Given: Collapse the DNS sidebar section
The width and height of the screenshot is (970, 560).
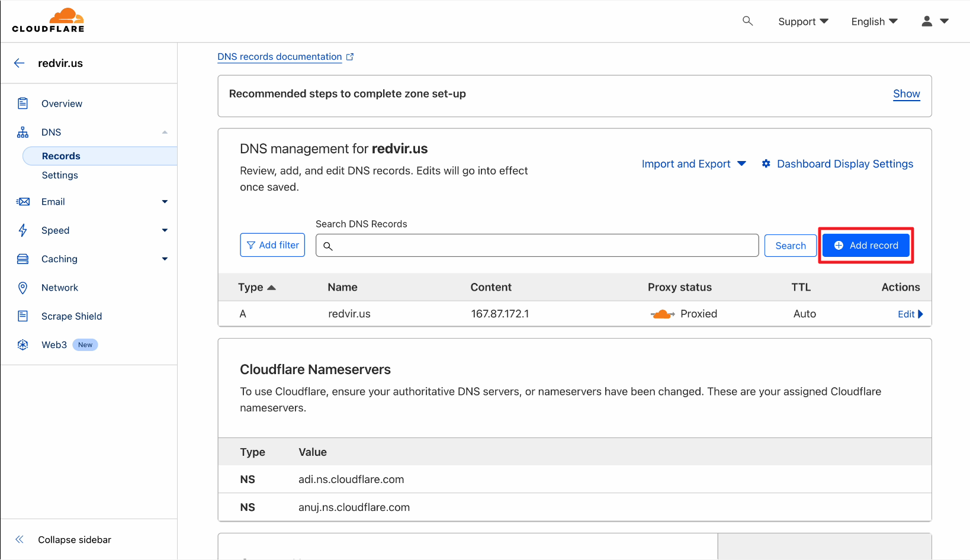Looking at the screenshot, I should (165, 133).
